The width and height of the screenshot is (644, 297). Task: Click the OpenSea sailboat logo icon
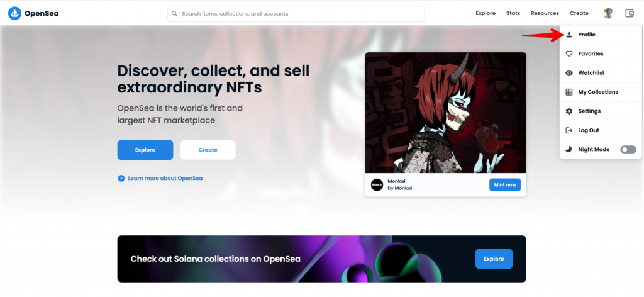coord(15,14)
